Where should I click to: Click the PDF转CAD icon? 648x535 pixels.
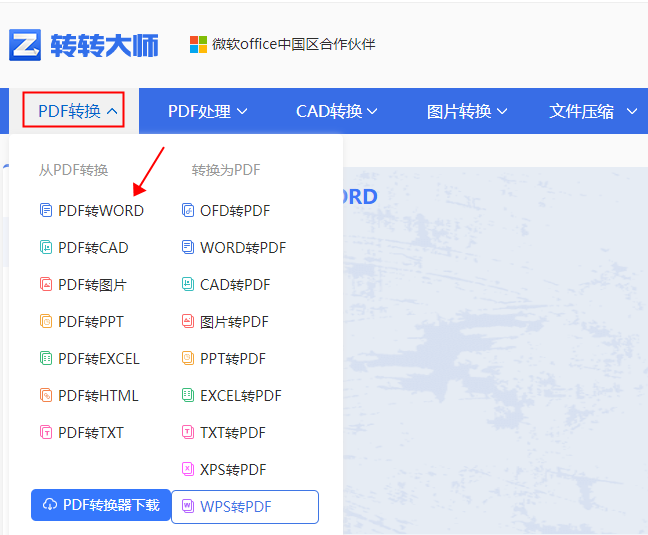(x=46, y=247)
